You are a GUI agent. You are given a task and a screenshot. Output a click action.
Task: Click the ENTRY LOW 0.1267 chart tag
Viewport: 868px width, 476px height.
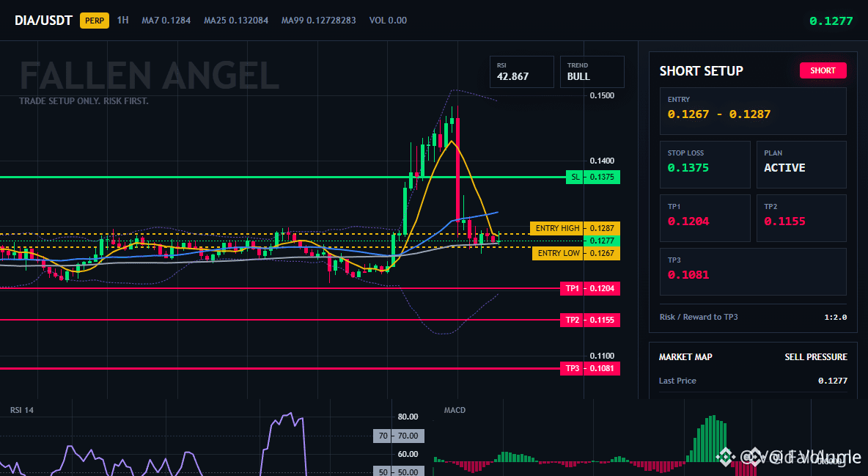(x=575, y=253)
